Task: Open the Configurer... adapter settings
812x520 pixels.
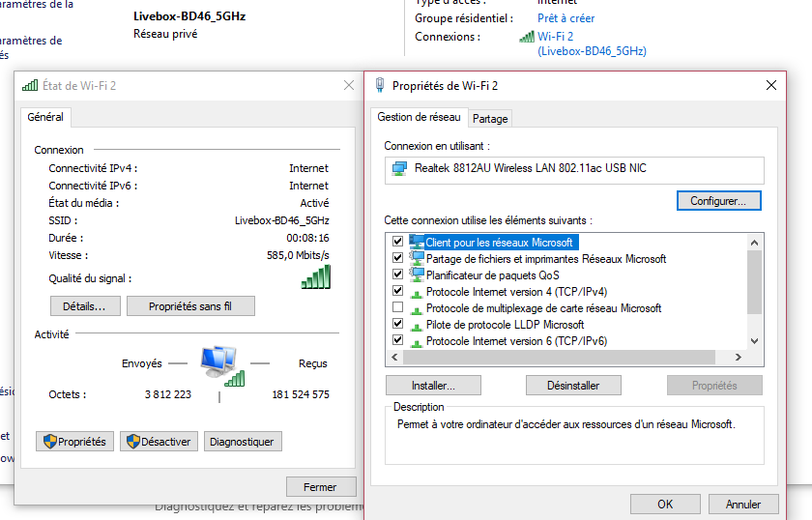Action: [719, 201]
